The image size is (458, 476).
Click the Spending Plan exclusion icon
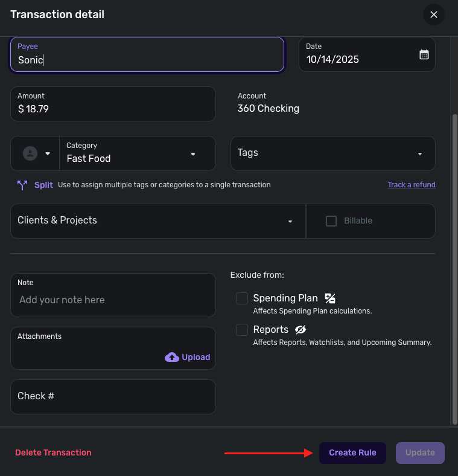pos(329,298)
